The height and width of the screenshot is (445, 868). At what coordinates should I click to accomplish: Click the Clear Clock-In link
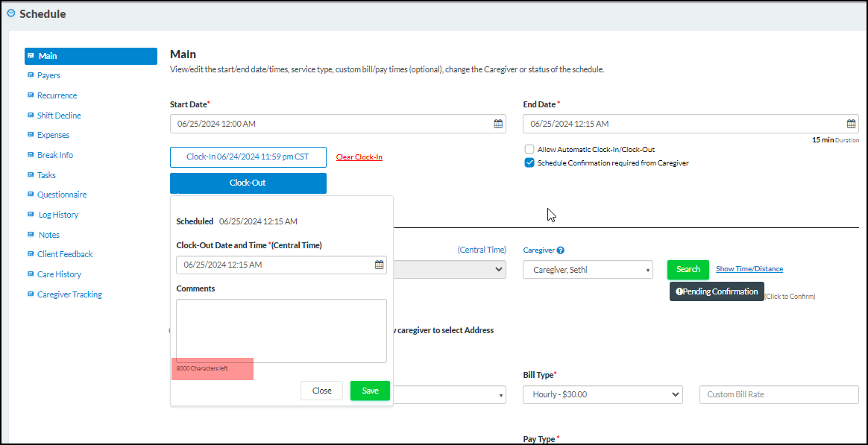[359, 157]
